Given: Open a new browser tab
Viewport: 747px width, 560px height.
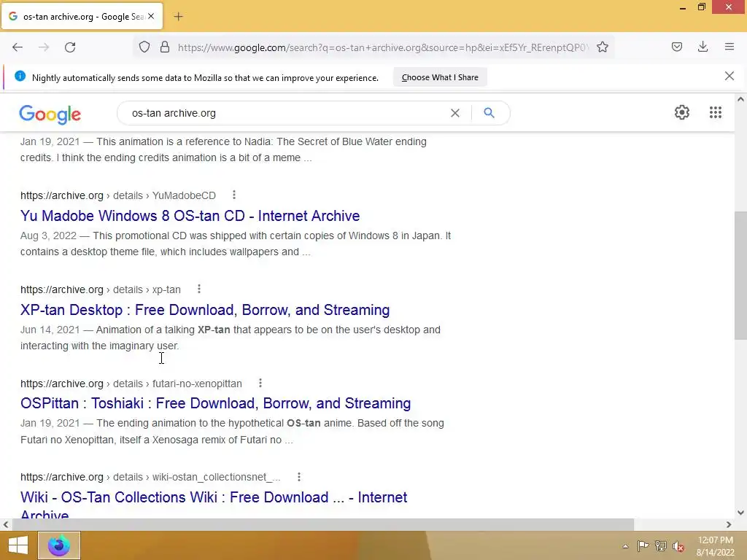Looking at the screenshot, I should pyautogui.click(x=178, y=17).
